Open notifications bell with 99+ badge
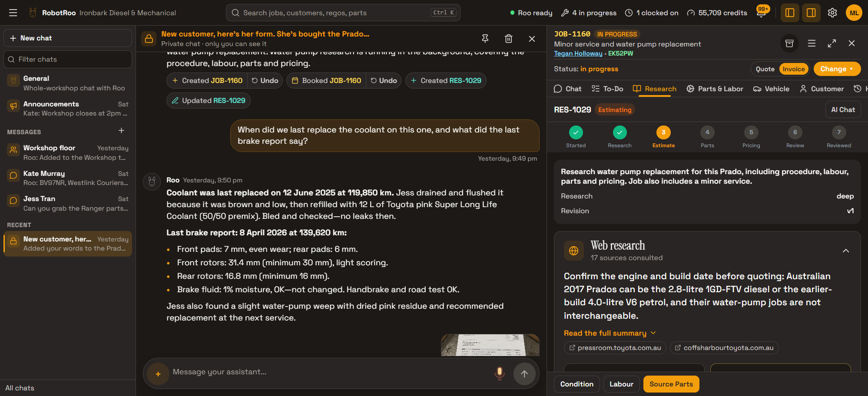Image resolution: width=868 pixels, height=396 pixels. pos(761,13)
